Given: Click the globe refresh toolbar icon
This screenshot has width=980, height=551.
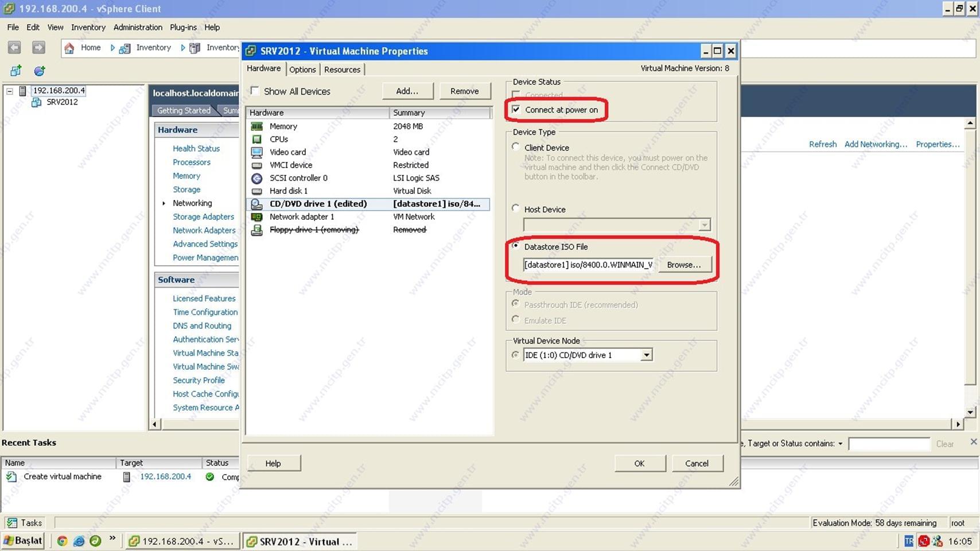Looking at the screenshot, I should (39, 71).
